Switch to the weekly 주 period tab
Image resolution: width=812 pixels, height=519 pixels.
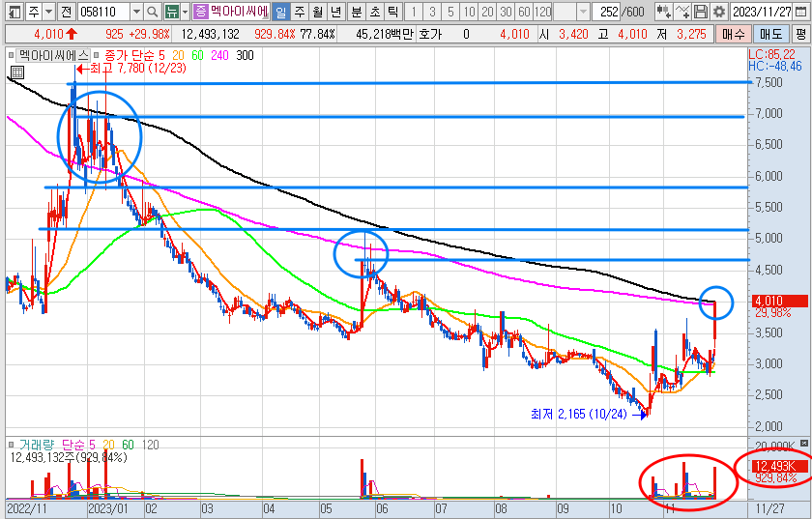pyautogui.click(x=300, y=11)
